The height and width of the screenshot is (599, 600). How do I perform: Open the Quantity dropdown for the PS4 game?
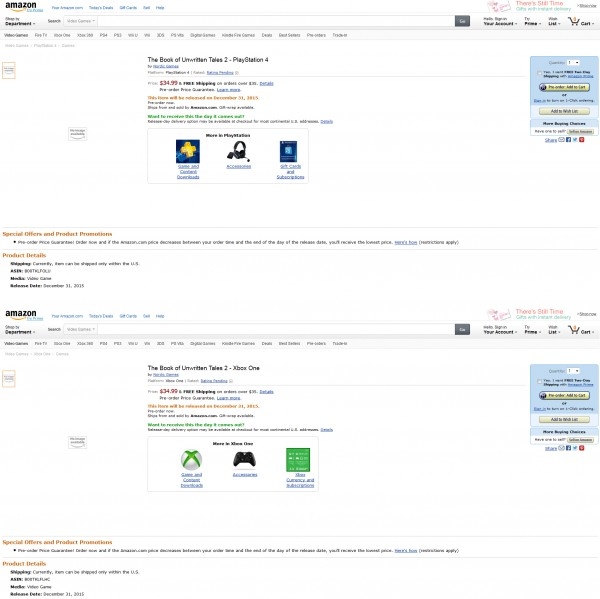point(573,62)
